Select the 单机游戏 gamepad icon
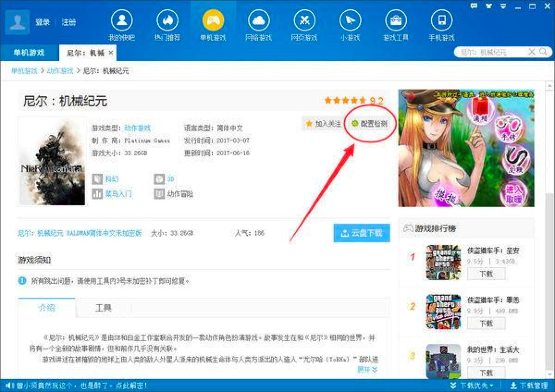Image resolution: width=555 pixels, height=392 pixels. [x=213, y=21]
